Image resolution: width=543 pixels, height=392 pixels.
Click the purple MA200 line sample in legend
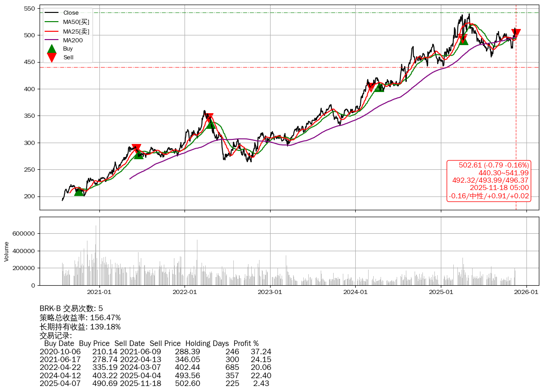pos(52,40)
